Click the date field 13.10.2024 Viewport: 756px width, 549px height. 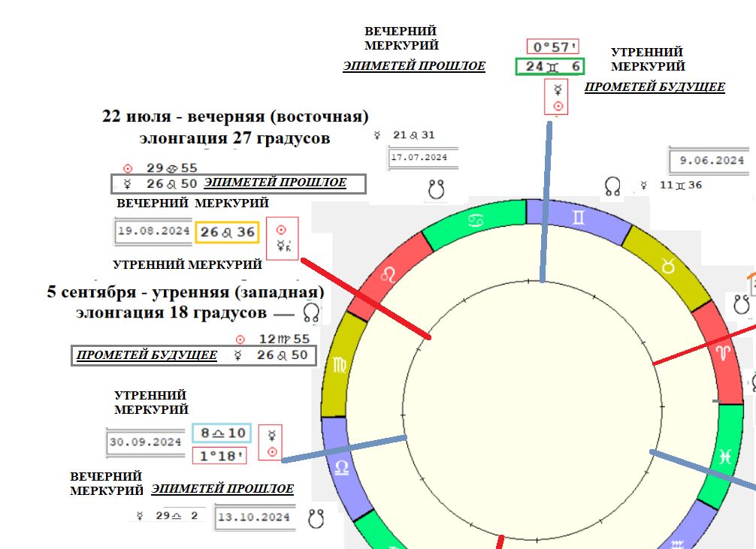tap(255, 517)
